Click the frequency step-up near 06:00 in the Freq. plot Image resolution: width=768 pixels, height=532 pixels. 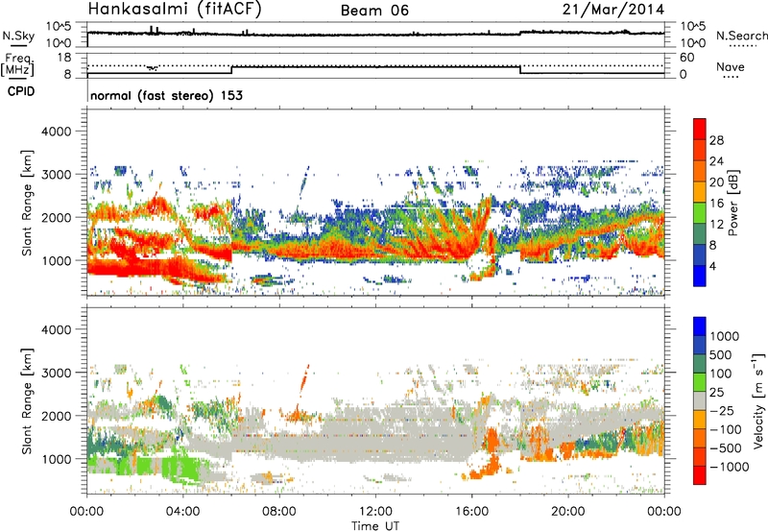pyautogui.click(x=231, y=70)
